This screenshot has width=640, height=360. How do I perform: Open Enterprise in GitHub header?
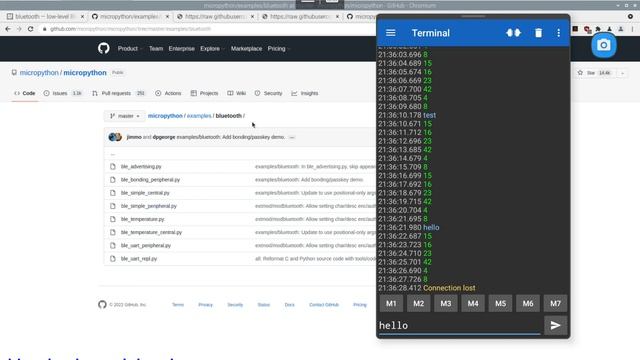pyautogui.click(x=181, y=49)
